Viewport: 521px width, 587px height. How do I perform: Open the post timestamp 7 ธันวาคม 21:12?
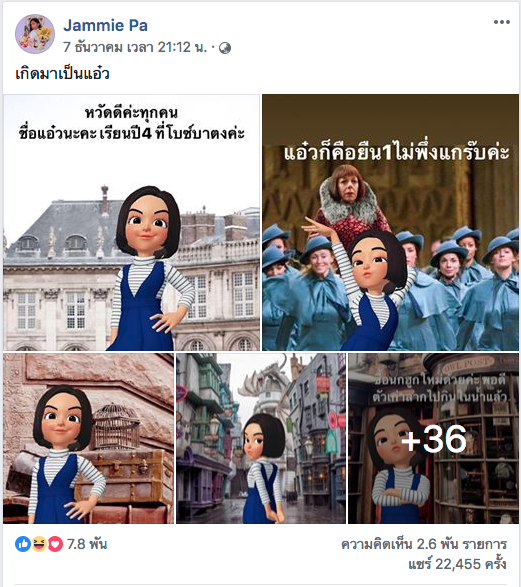[135, 48]
